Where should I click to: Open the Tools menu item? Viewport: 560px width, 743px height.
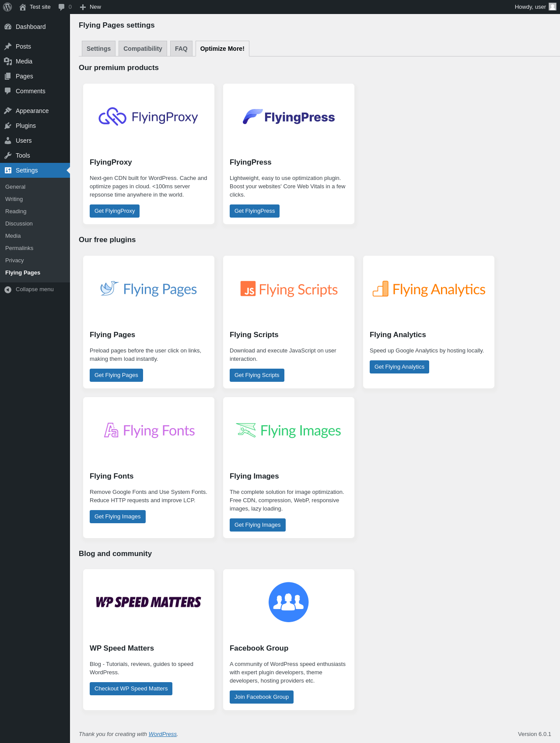[35, 155]
